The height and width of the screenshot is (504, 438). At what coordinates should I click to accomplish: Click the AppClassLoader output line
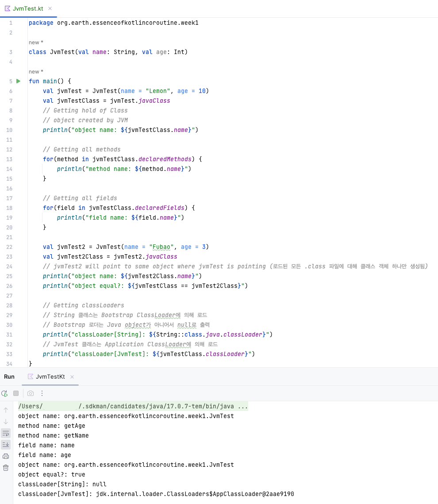(156, 494)
